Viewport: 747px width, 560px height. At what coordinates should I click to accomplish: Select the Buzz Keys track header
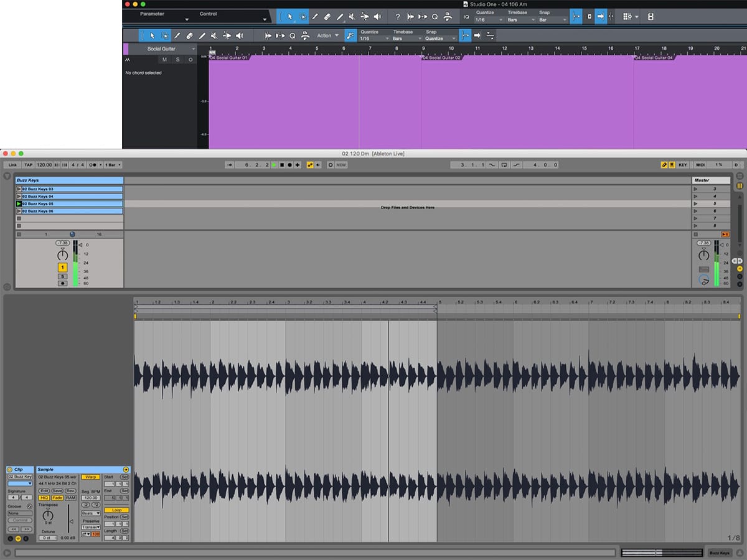click(x=68, y=180)
